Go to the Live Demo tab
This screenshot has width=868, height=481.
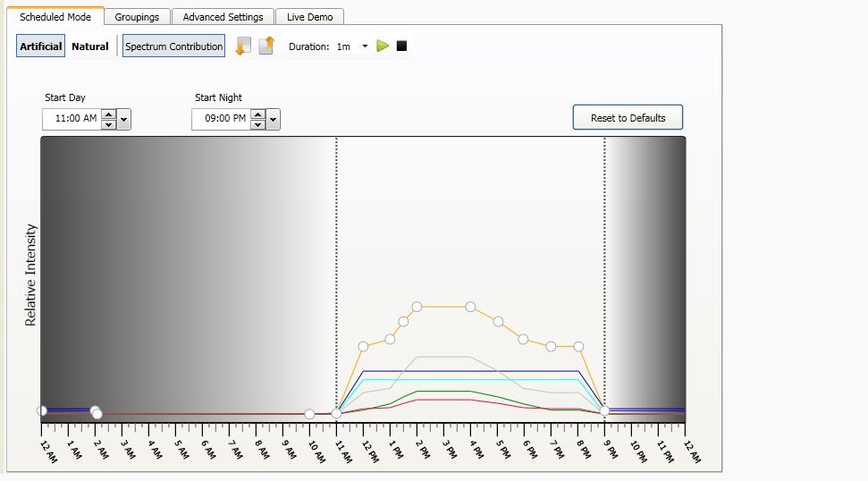309,17
